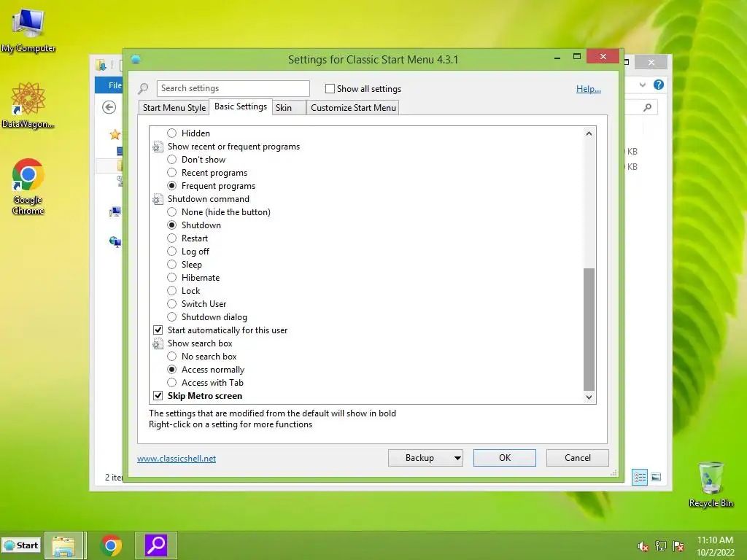Open Start Menu Style tab

(x=174, y=108)
